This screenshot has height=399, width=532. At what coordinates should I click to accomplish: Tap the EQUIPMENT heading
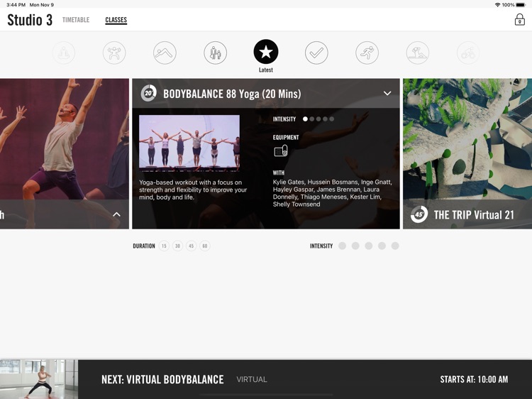pyautogui.click(x=286, y=137)
